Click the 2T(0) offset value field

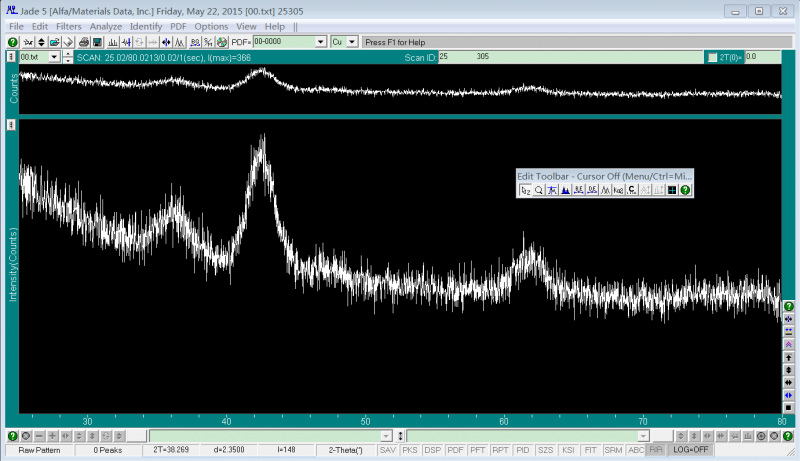point(762,58)
